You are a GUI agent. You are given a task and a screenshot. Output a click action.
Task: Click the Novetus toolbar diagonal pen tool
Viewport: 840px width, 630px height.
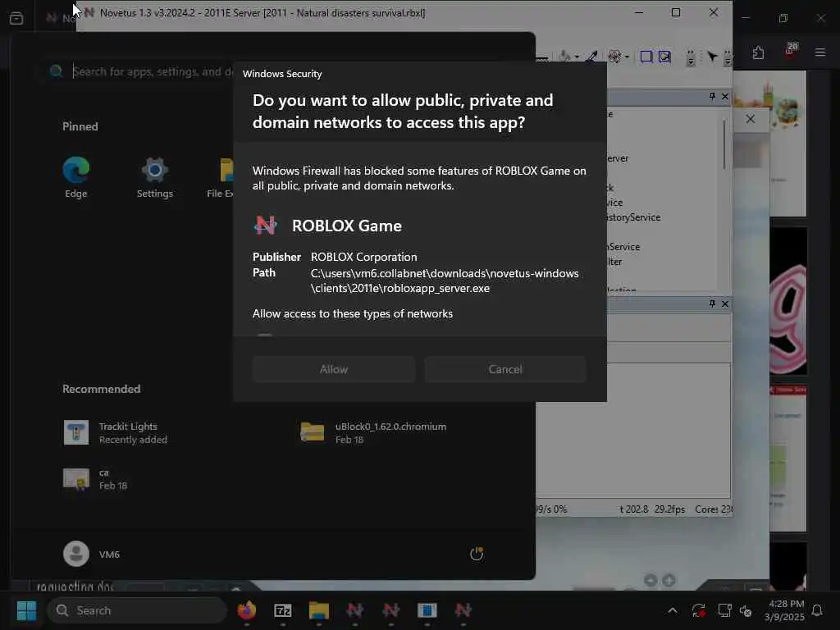point(591,57)
